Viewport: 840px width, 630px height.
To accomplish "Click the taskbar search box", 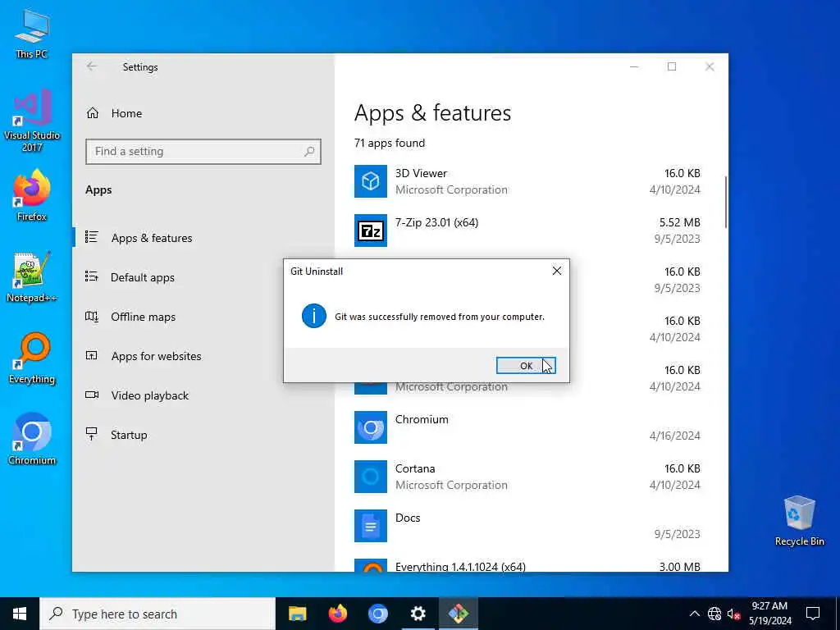I will (x=157, y=614).
